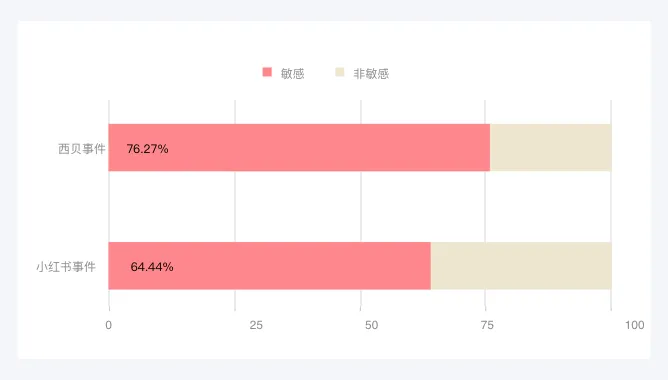Image resolution: width=668 pixels, height=380 pixels.
Task: Click the 50 gridline between the two bars
Action: (x=361, y=207)
